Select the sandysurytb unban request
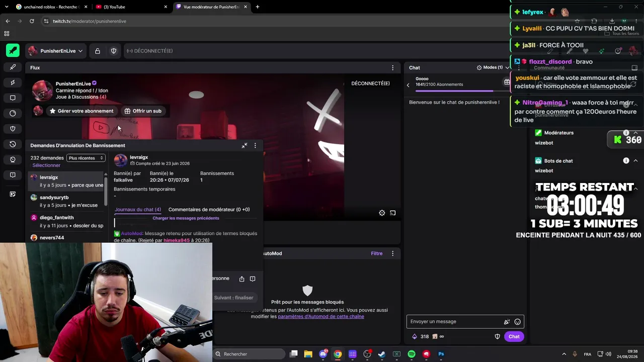644x362 pixels. coord(66,201)
